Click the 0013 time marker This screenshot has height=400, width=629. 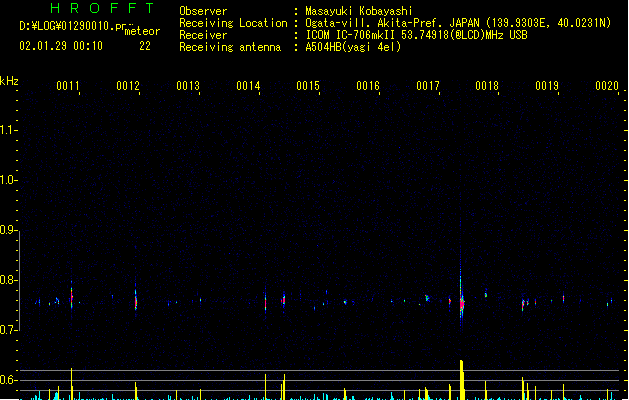[x=188, y=85]
